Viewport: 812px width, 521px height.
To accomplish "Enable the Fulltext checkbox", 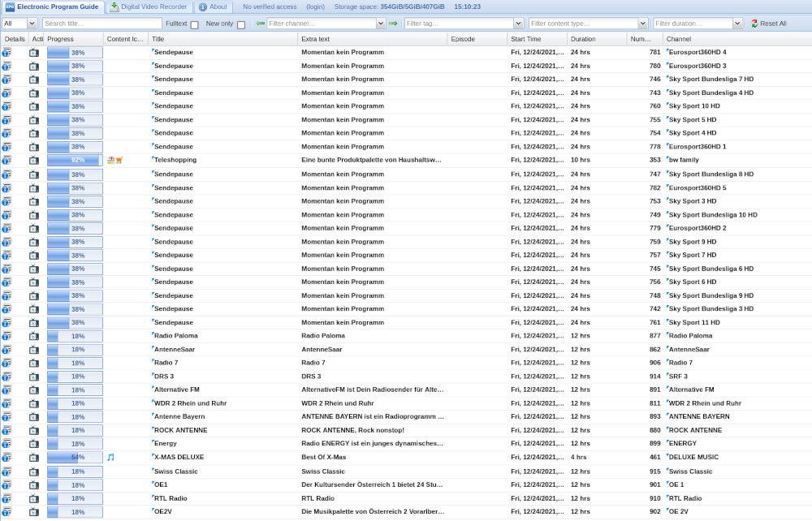I will [195, 24].
